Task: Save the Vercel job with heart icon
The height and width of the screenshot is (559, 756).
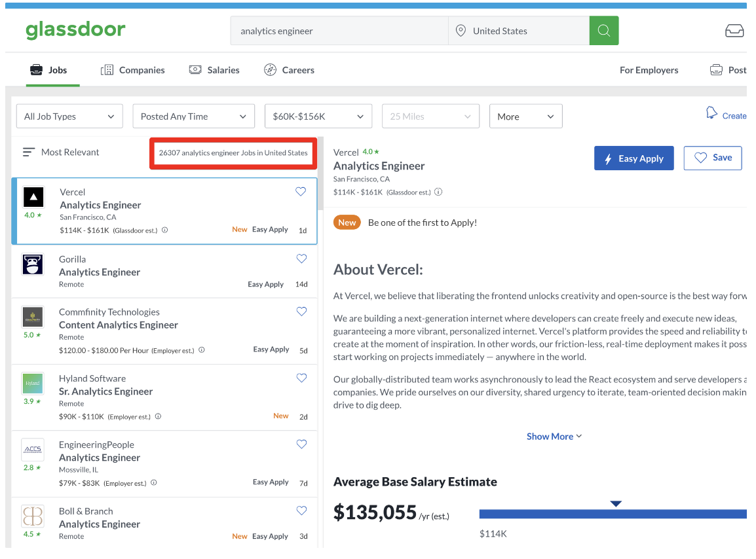Action: (x=301, y=192)
